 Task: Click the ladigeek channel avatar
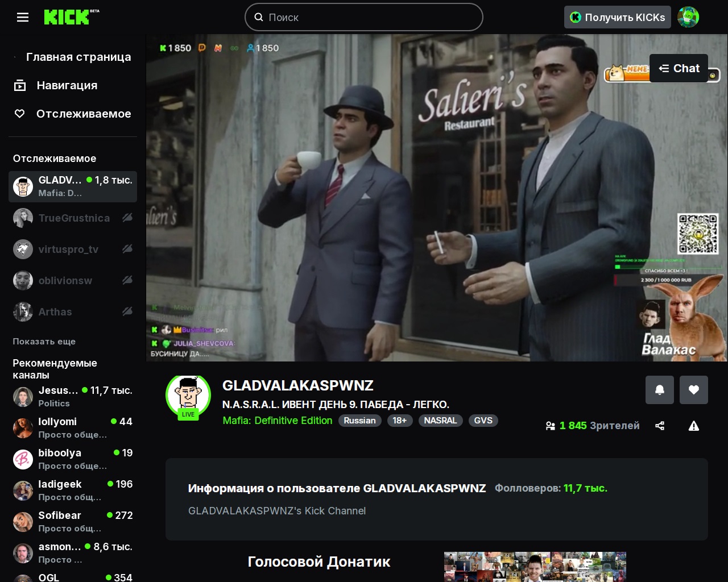[23, 490]
